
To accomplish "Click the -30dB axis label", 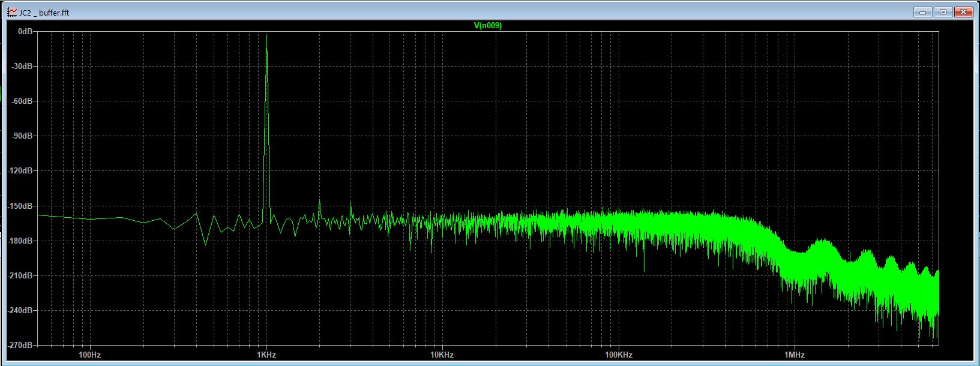I will 23,66.
